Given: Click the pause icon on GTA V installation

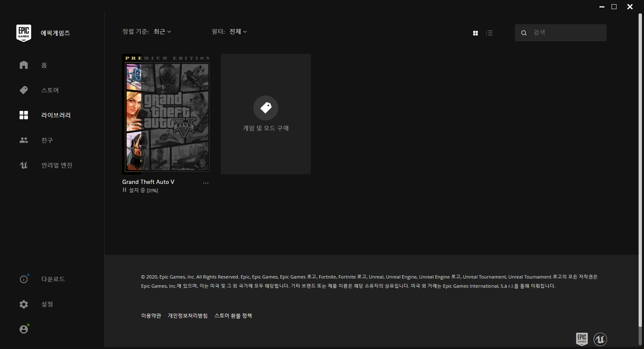Looking at the screenshot, I should [124, 190].
